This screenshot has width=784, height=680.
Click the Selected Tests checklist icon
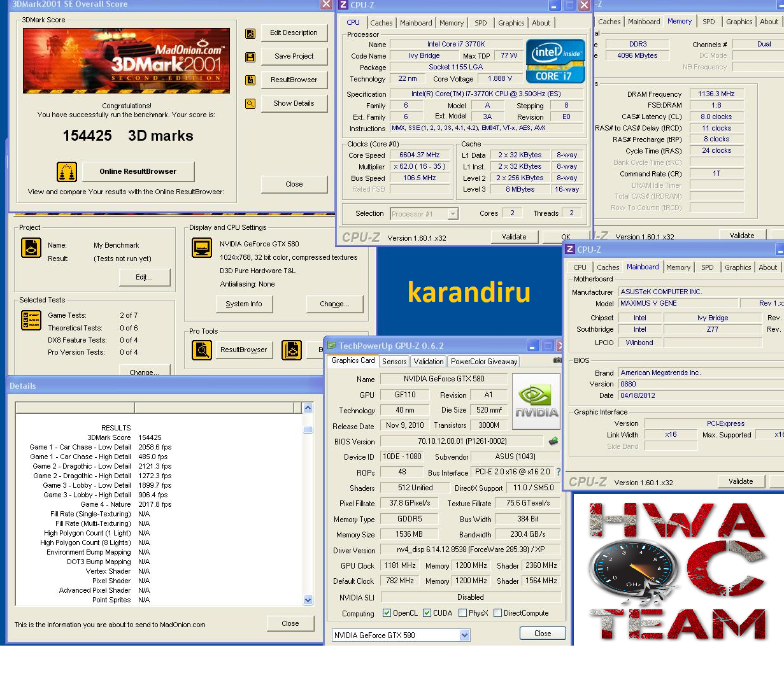tap(31, 320)
